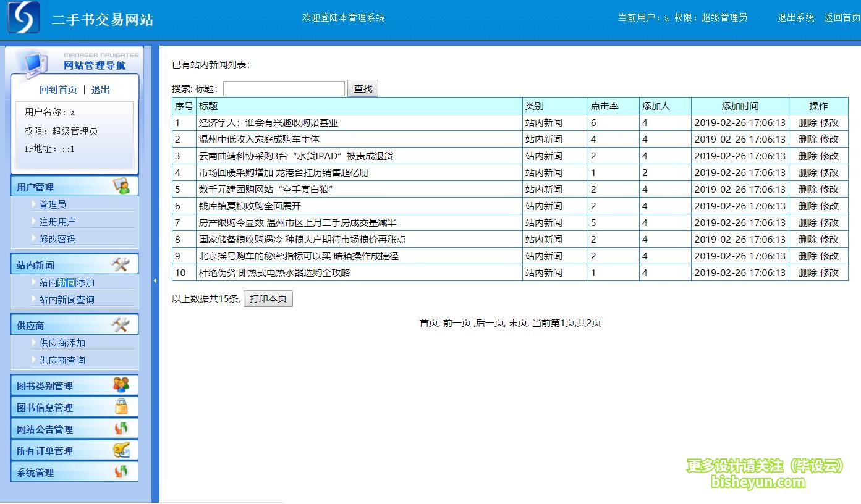Open the 图书类别管理 menu section
Viewport: 861px width, 504px height.
74,385
